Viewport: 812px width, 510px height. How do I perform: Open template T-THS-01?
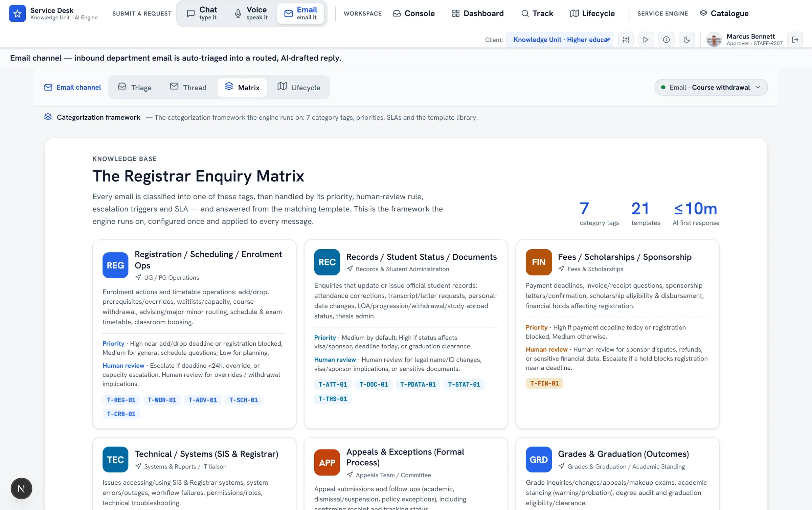pyautogui.click(x=333, y=399)
